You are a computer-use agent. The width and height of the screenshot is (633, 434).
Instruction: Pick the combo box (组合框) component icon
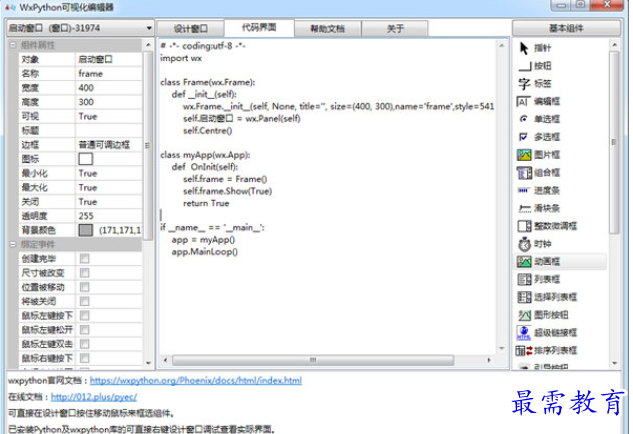[524, 173]
